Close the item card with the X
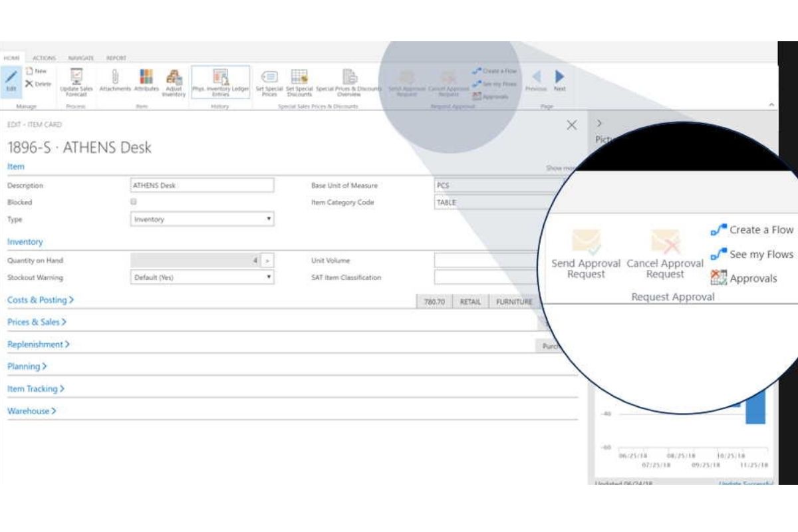 (x=571, y=125)
